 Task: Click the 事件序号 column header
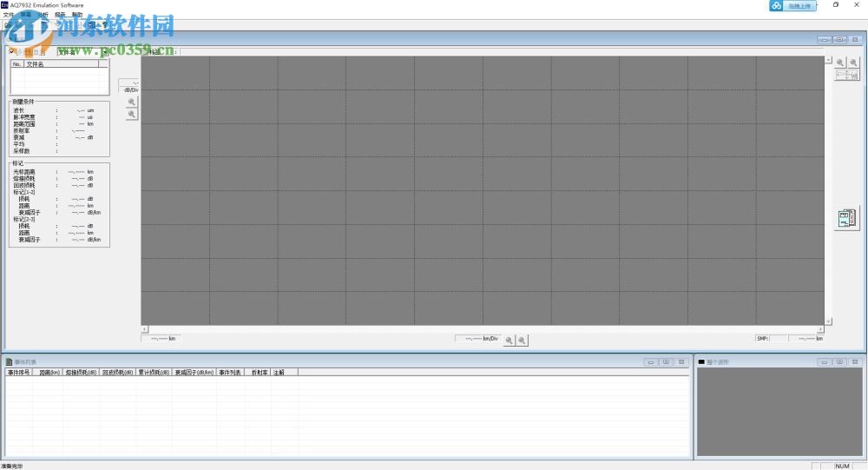click(x=19, y=373)
